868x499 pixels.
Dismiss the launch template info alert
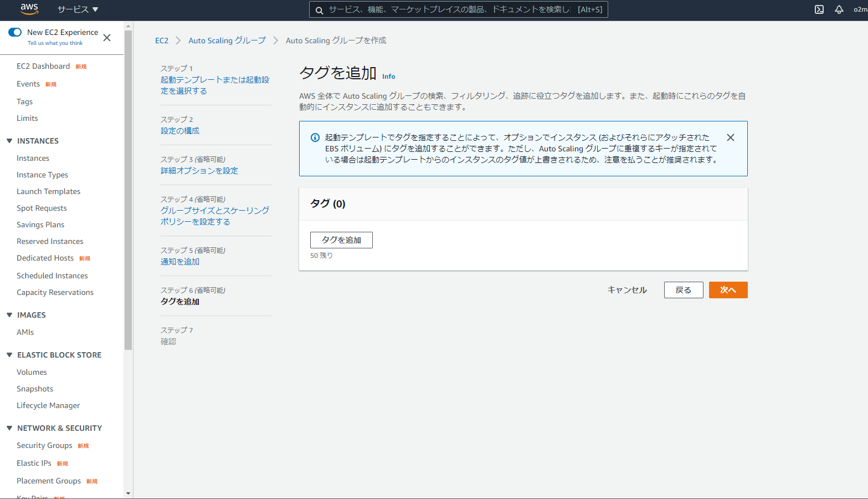pos(730,138)
